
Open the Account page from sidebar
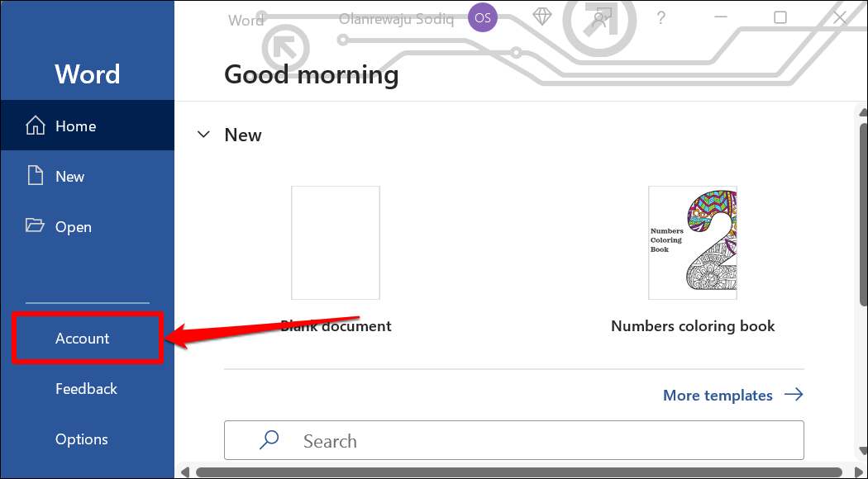coord(83,339)
